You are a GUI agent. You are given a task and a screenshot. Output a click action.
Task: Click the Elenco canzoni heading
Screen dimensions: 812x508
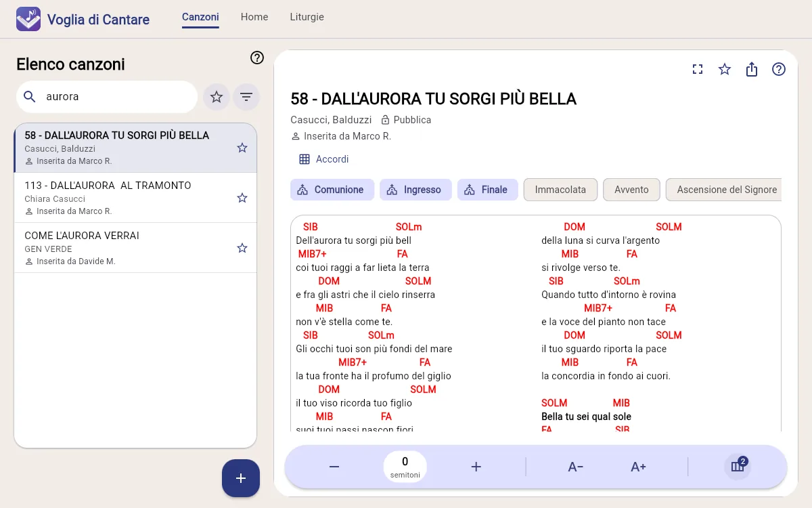[x=70, y=64]
